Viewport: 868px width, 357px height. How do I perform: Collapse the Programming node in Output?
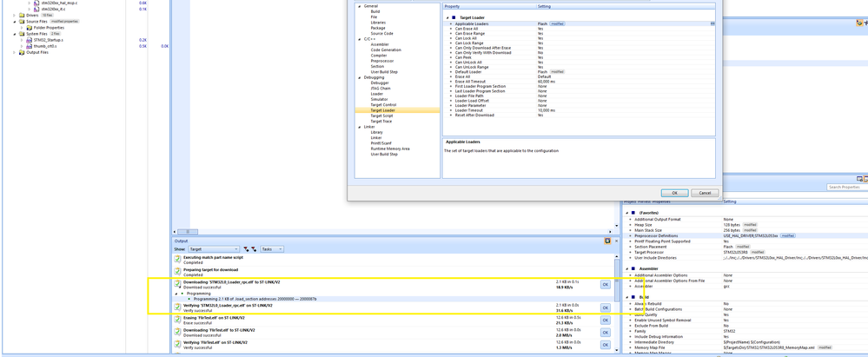pyautogui.click(x=176, y=294)
